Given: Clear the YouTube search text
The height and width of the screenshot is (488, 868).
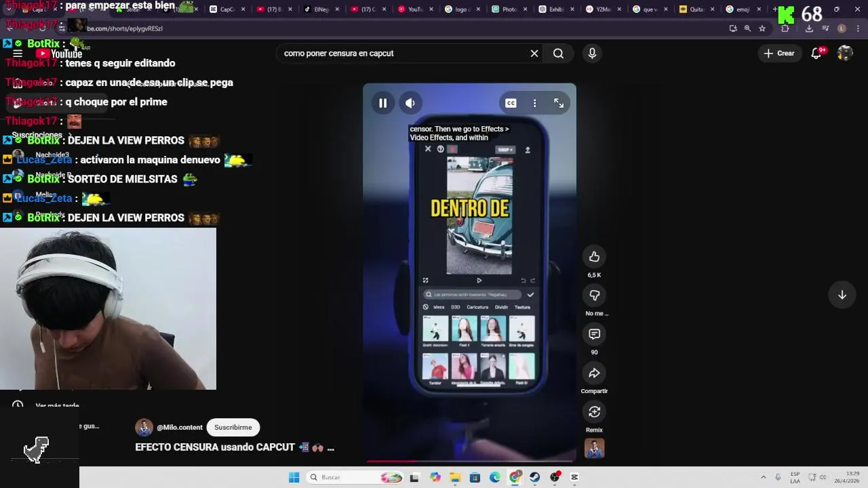Looking at the screenshot, I should pos(534,54).
